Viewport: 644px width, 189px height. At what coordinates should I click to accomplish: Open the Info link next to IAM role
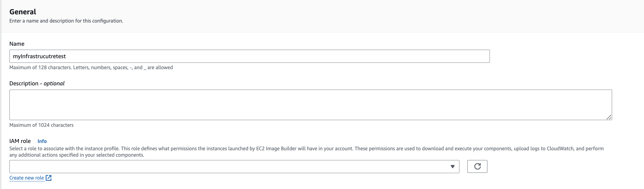point(42,141)
